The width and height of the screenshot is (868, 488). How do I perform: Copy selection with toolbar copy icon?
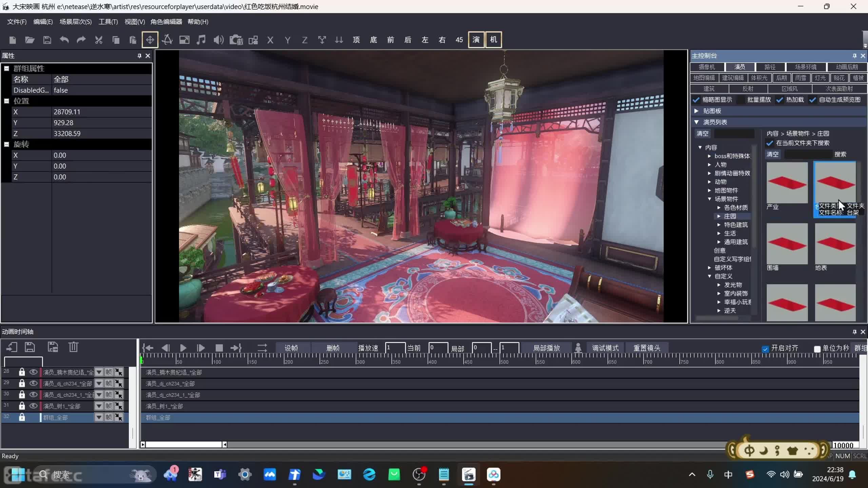click(x=116, y=40)
